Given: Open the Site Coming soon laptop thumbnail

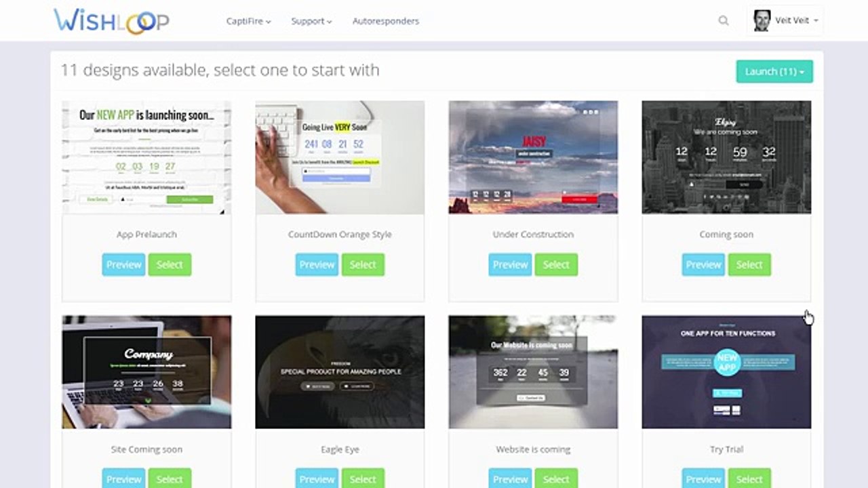Looking at the screenshot, I should click(x=146, y=372).
